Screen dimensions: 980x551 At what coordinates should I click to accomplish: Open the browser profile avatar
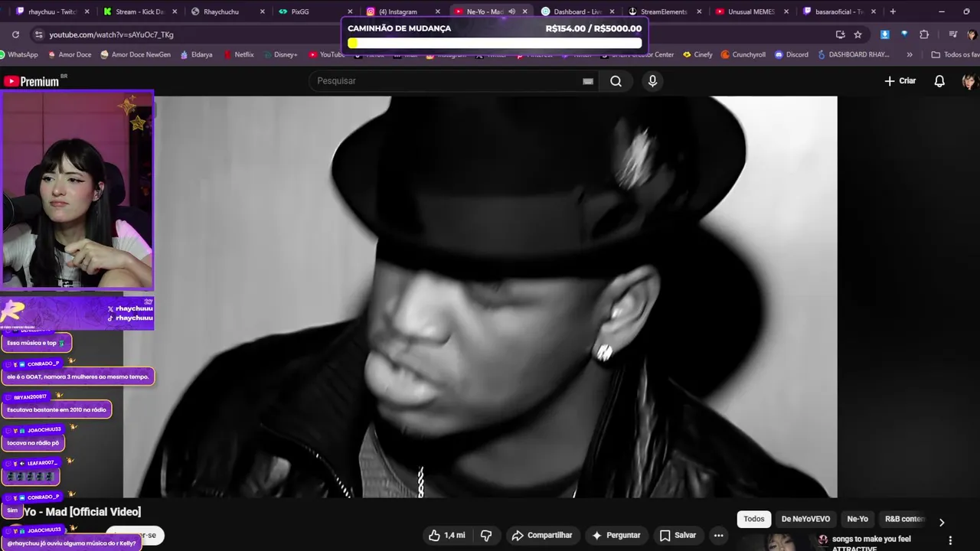tap(972, 34)
